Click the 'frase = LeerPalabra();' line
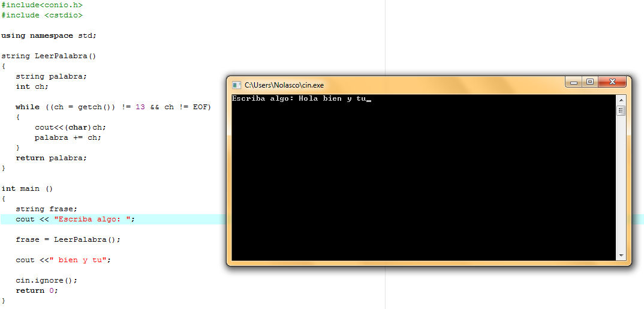Image resolution: width=644 pixels, height=309 pixels. tap(68, 239)
